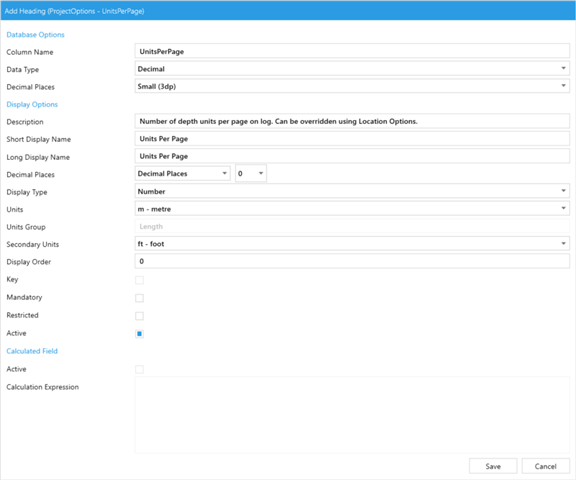Untick the Active checkbox under Display Options
The image size is (576, 480).
tap(139, 334)
